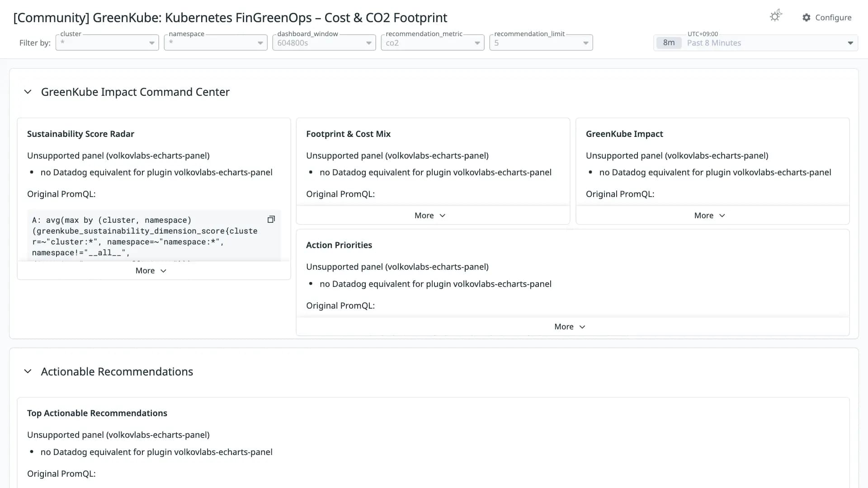Collapse the GreenKube Impact Command Center section

(x=28, y=92)
